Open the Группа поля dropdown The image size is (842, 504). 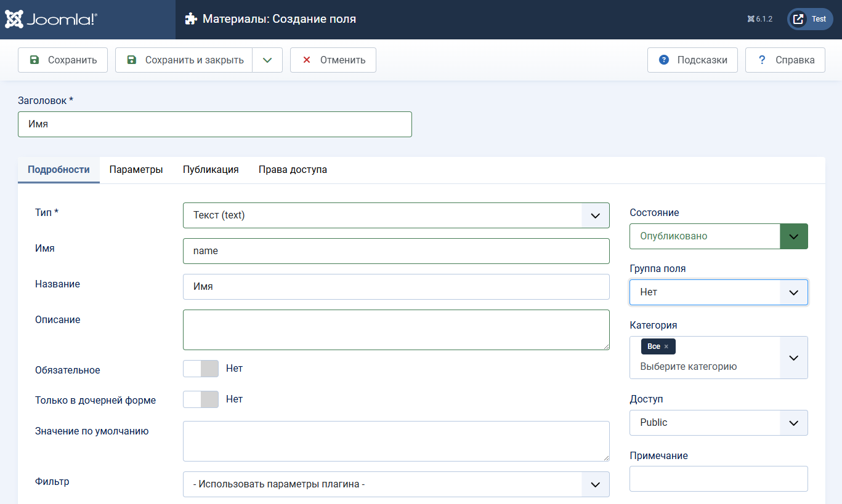[719, 292]
